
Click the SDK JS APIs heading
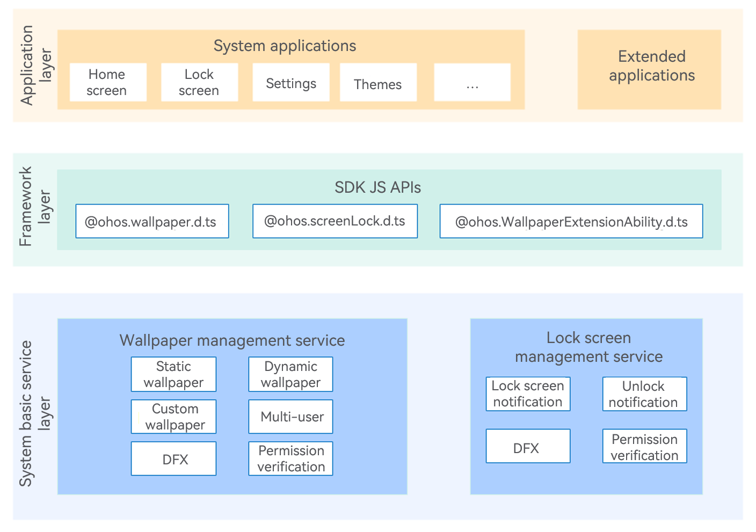point(377,187)
